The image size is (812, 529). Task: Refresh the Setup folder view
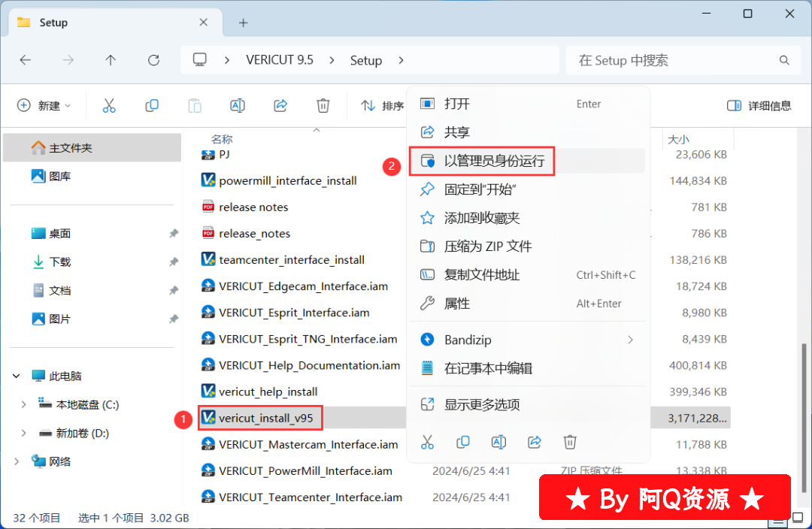point(153,60)
